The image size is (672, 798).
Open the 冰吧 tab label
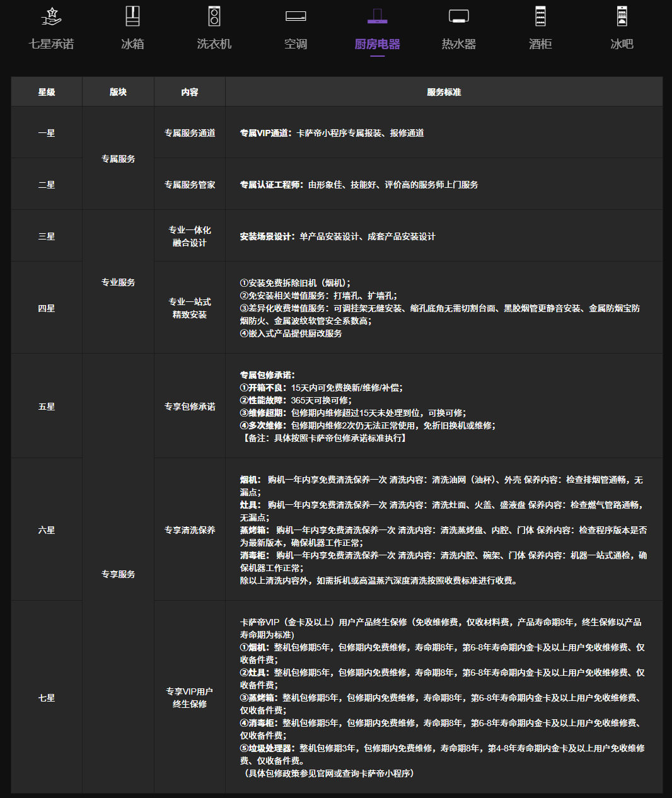622,44
